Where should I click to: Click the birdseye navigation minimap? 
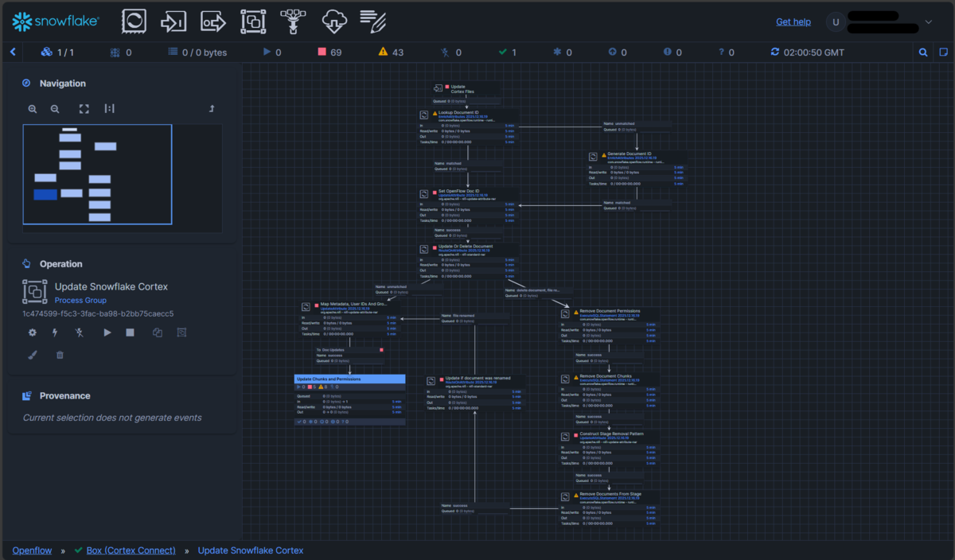(122, 178)
